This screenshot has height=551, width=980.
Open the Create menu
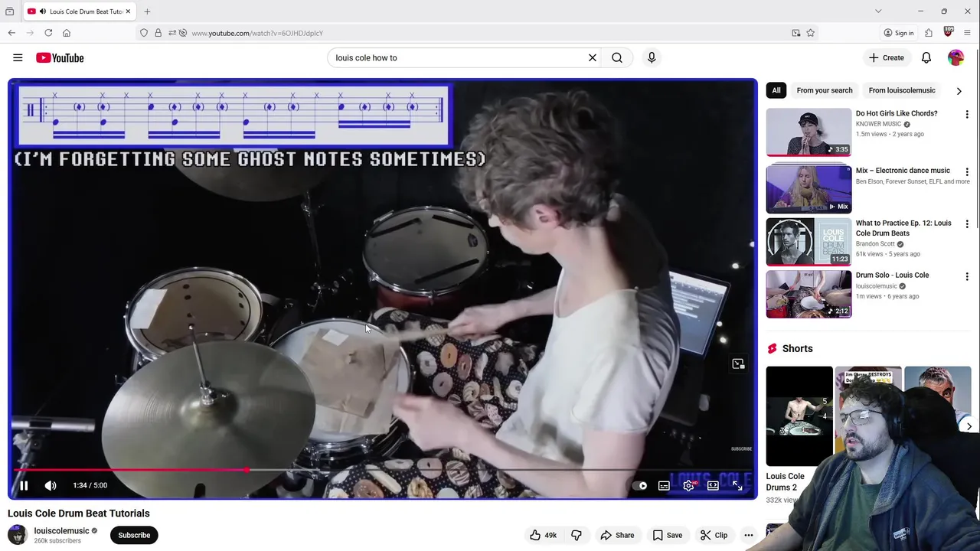point(886,57)
